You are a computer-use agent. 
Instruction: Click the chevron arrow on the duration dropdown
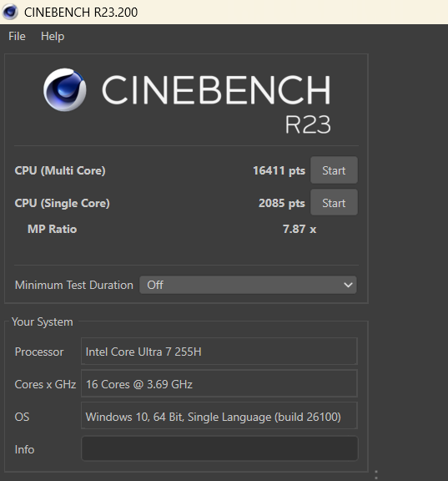click(348, 285)
